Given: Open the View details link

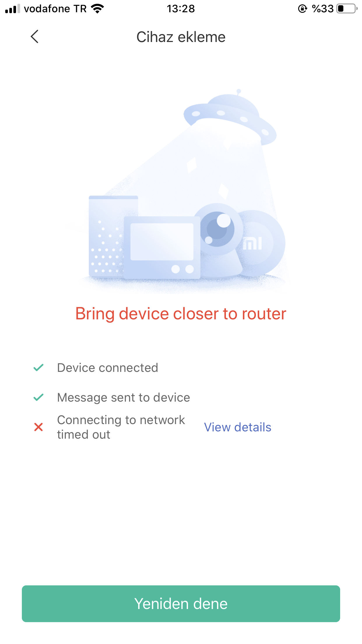Looking at the screenshot, I should coord(238,427).
